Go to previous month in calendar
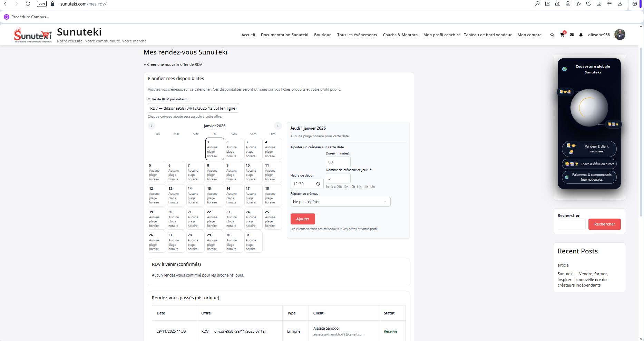Viewport: 644px width, 341px height. 152,126
